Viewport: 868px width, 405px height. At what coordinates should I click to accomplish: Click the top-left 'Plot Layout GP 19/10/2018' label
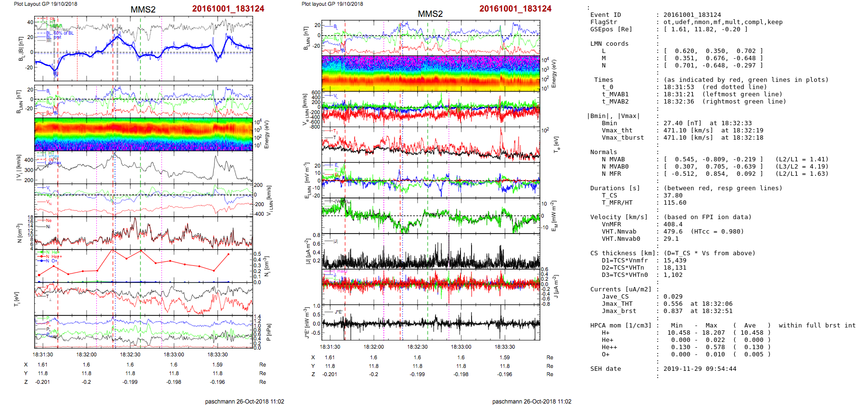(45, 4)
